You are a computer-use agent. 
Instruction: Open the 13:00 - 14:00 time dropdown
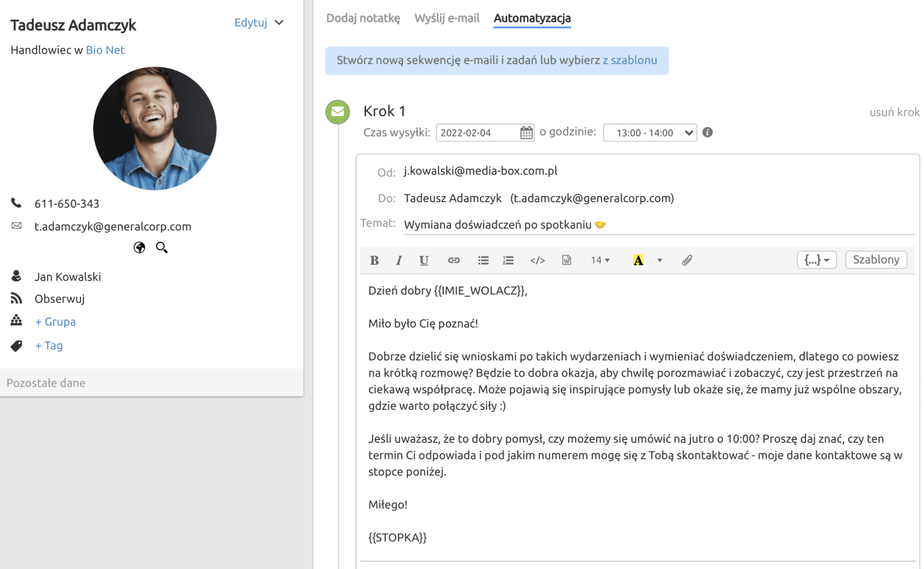pyautogui.click(x=649, y=133)
